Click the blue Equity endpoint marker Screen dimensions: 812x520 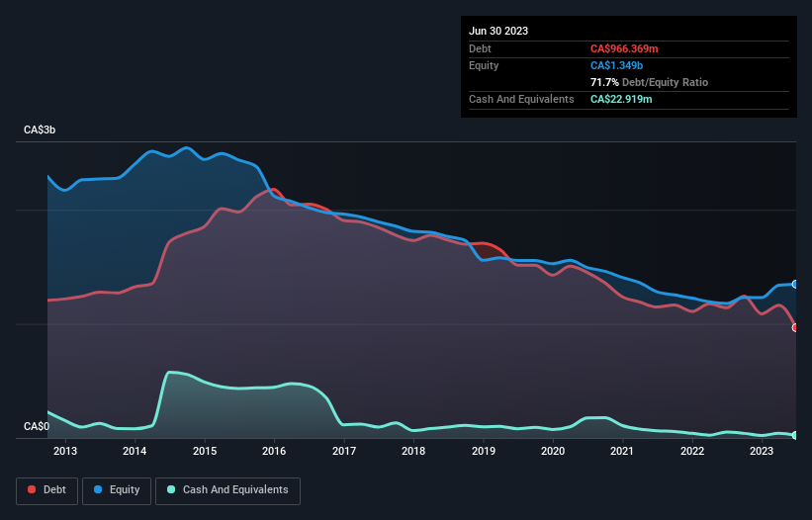(795, 284)
